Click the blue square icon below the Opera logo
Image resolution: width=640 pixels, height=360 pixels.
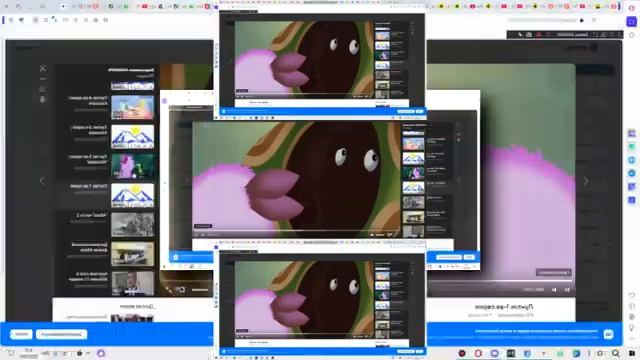pyautogui.click(x=632, y=22)
